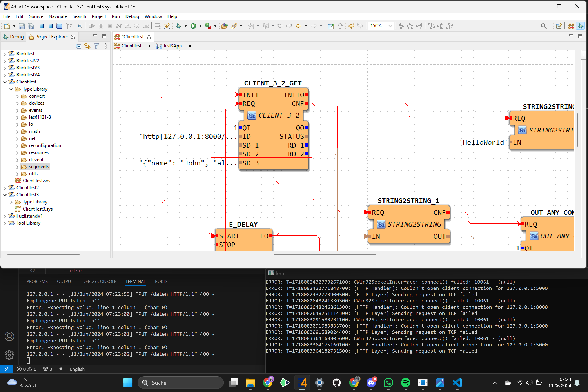Expand the ClientTest2 project node
Image resolution: width=588 pixels, height=392 pixels.
coord(5,188)
